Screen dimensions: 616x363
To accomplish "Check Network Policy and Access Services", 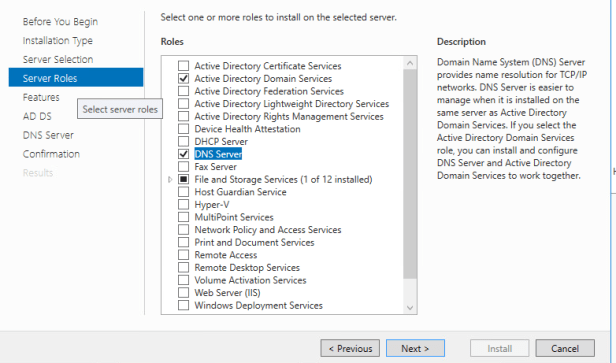I will coord(183,229).
